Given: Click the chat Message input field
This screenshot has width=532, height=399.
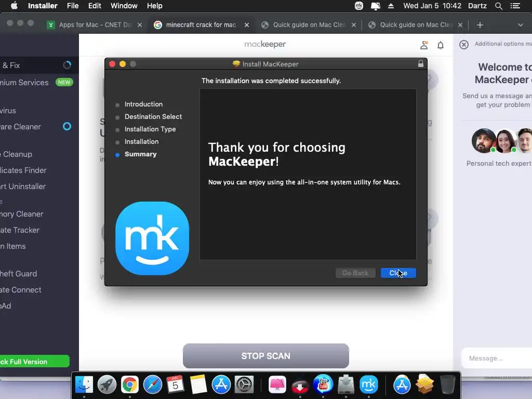Looking at the screenshot, I should 497,358.
